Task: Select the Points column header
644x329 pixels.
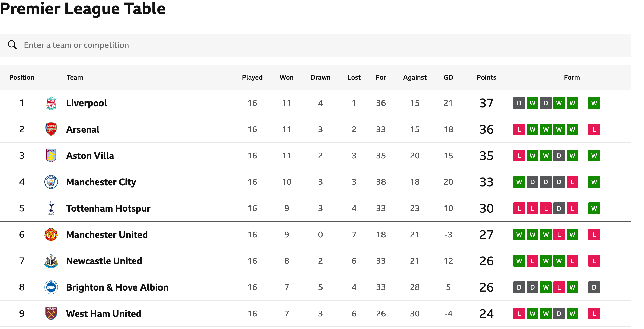Action: [x=486, y=77]
